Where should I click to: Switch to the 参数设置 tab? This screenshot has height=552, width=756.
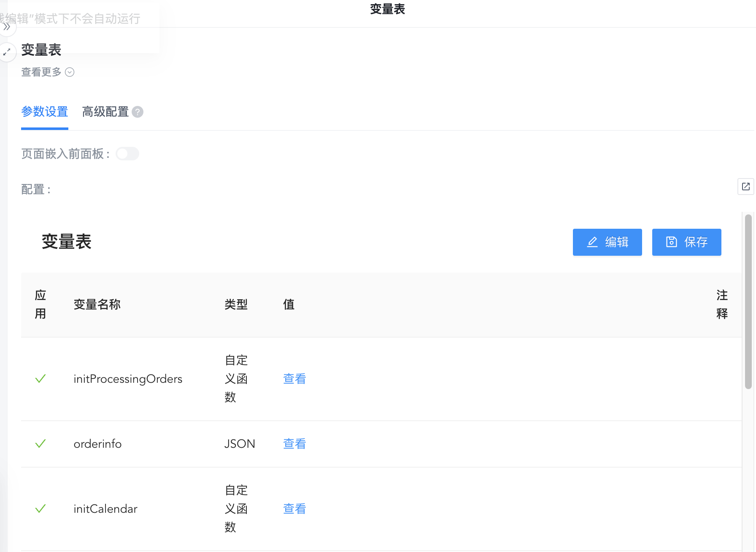click(x=45, y=112)
